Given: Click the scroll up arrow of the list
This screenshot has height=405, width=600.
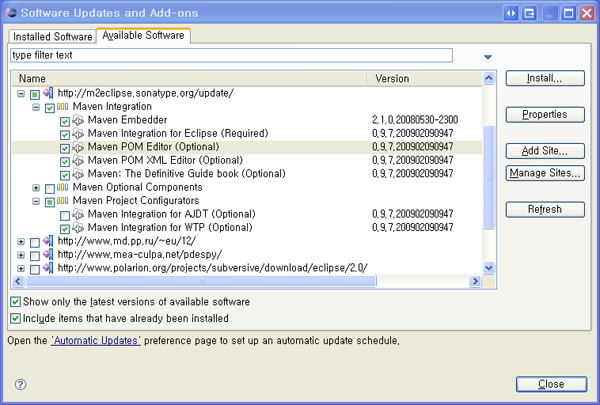Looking at the screenshot, I should click(489, 78).
